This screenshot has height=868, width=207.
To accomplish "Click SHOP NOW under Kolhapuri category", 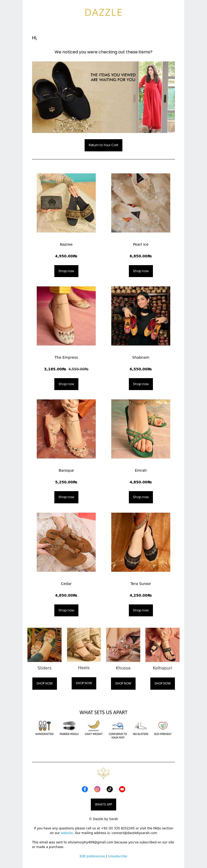I will [x=162, y=683].
